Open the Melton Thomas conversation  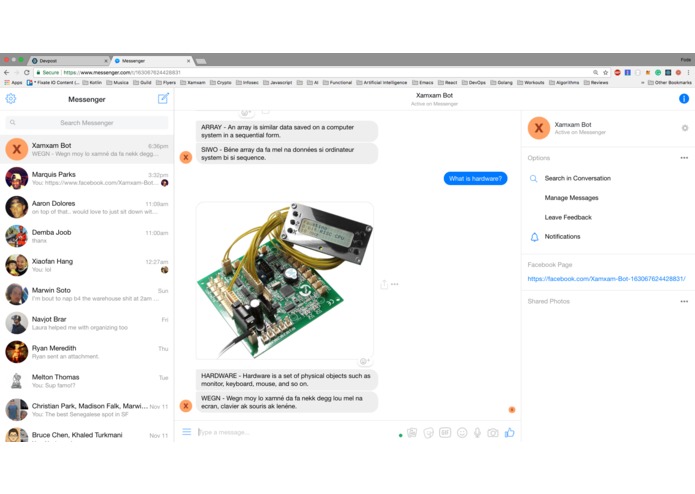[86, 381]
